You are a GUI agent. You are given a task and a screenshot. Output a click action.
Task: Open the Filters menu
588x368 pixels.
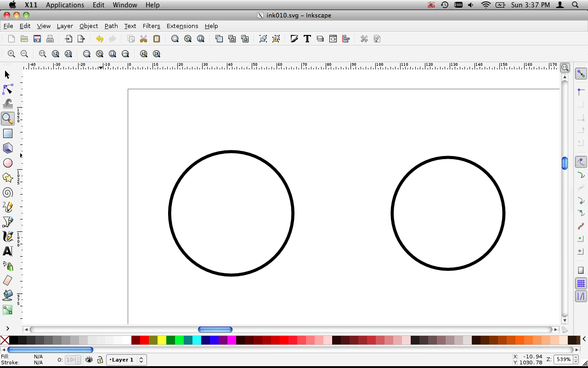151,26
